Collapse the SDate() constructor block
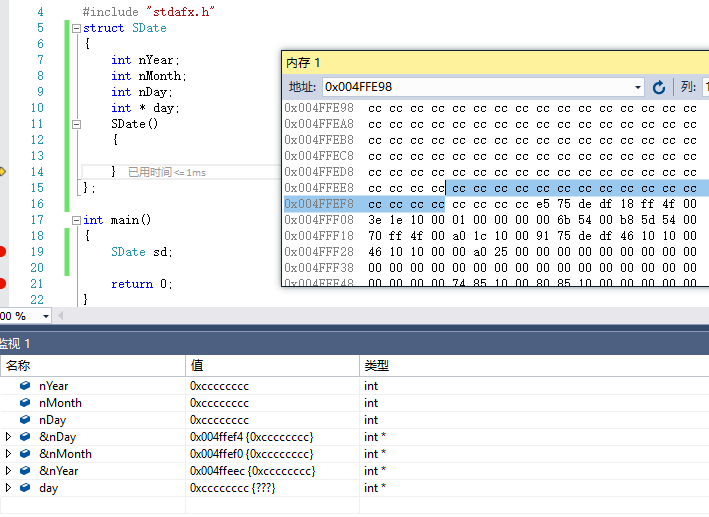The height and width of the screenshot is (517, 709). pyautogui.click(x=76, y=124)
